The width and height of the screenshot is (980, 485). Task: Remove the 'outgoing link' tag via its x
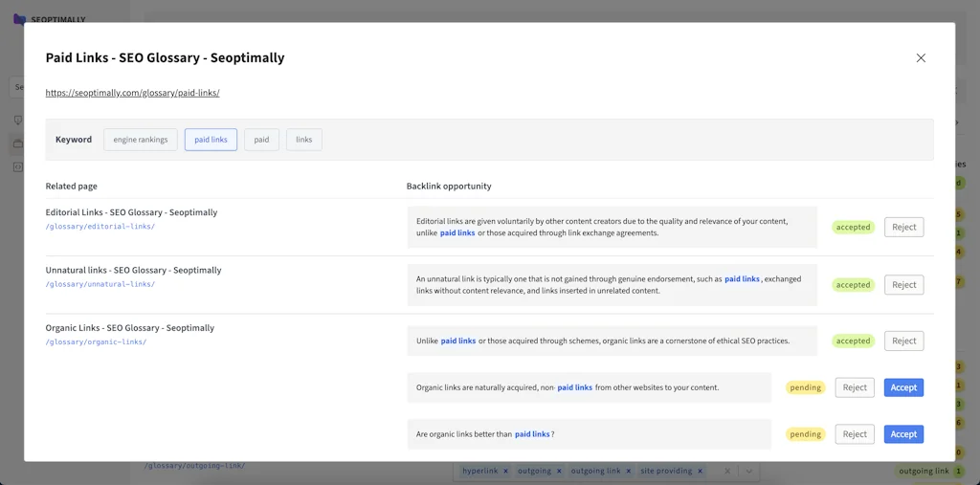click(x=629, y=471)
